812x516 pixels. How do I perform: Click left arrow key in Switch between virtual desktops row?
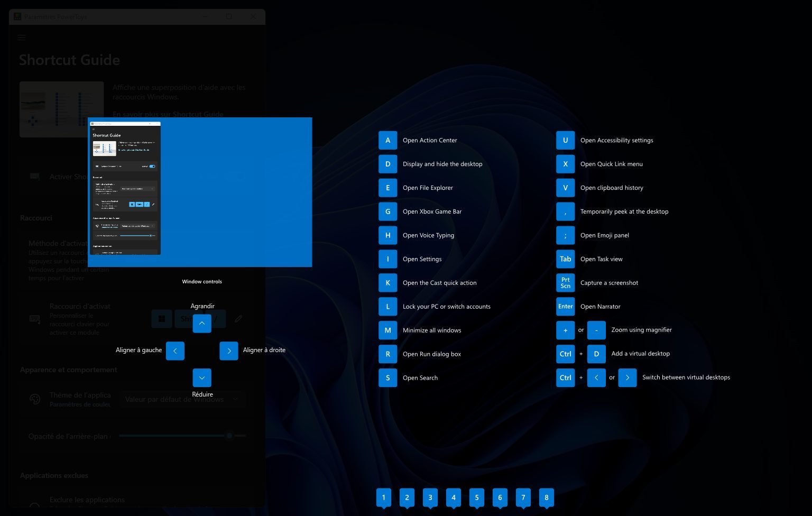click(596, 377)
